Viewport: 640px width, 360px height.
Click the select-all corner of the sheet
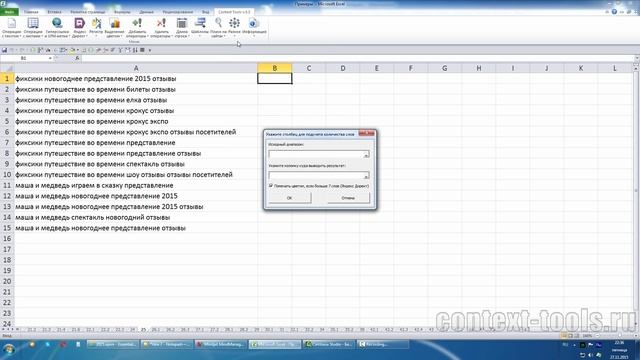pos(7,68)
